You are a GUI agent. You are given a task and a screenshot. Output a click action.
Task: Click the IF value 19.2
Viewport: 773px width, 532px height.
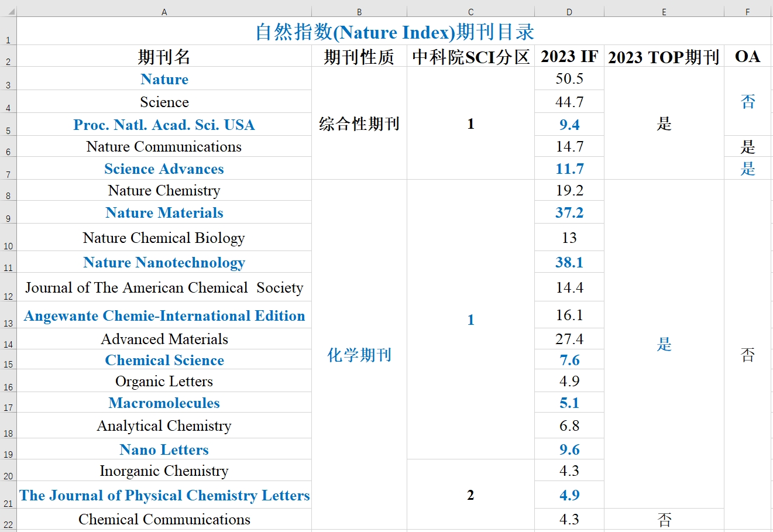(569, 190)
